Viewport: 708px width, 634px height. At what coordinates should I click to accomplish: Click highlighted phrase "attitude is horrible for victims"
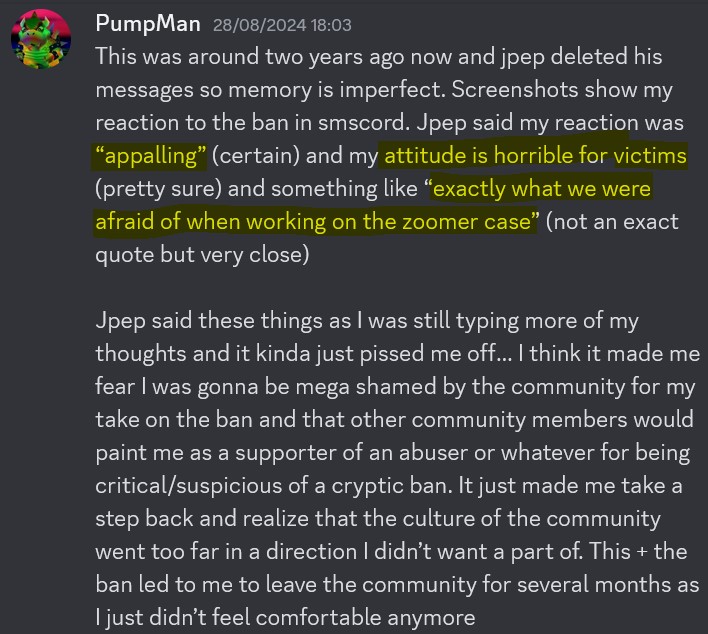(535, 156)
